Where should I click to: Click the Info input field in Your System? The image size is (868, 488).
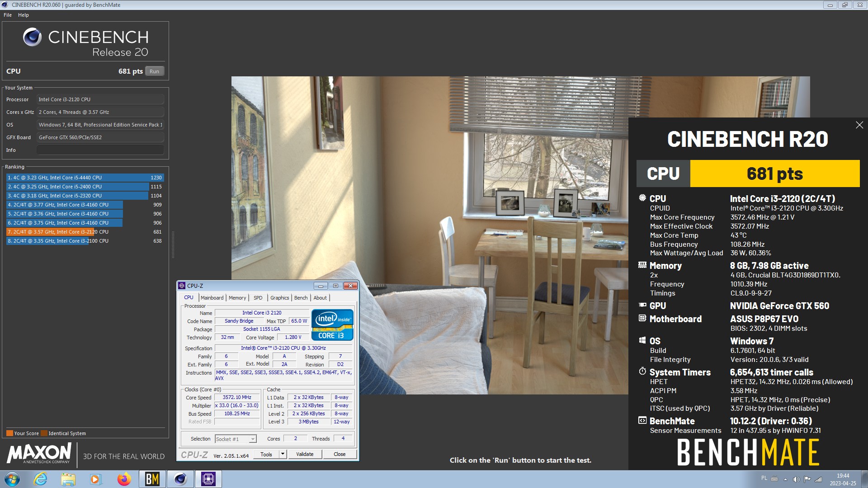point(100,150)
